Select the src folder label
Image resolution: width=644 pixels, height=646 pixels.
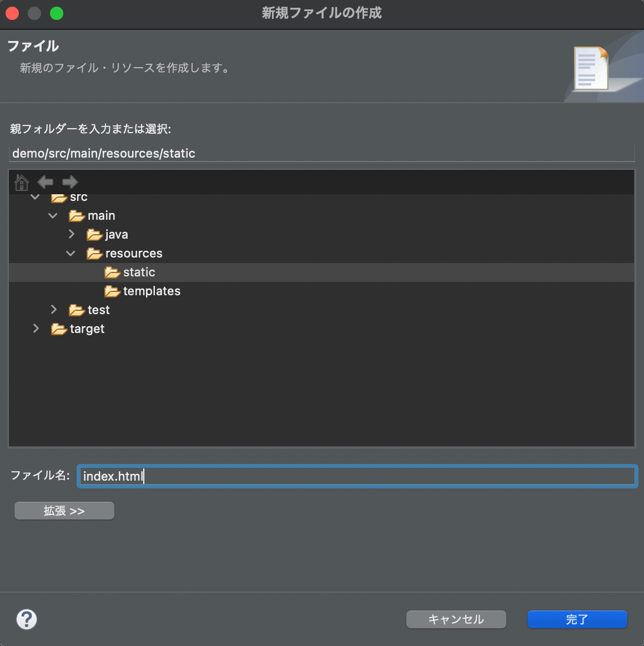tap(79, 198)
